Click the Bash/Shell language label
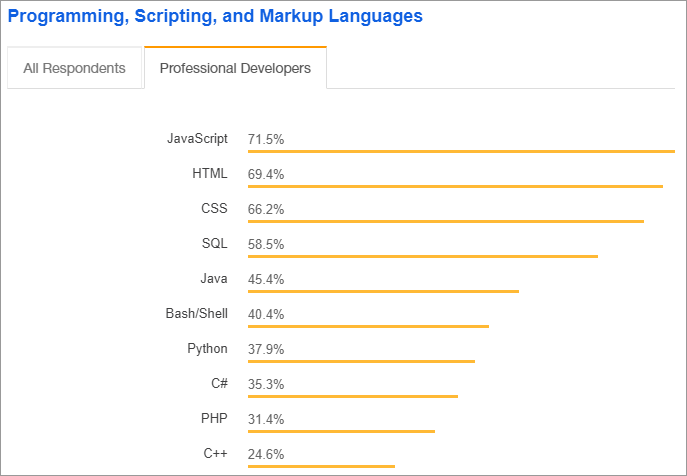This screenshot has height=476, width=687. pyautogui.click(x=197, y=314)
